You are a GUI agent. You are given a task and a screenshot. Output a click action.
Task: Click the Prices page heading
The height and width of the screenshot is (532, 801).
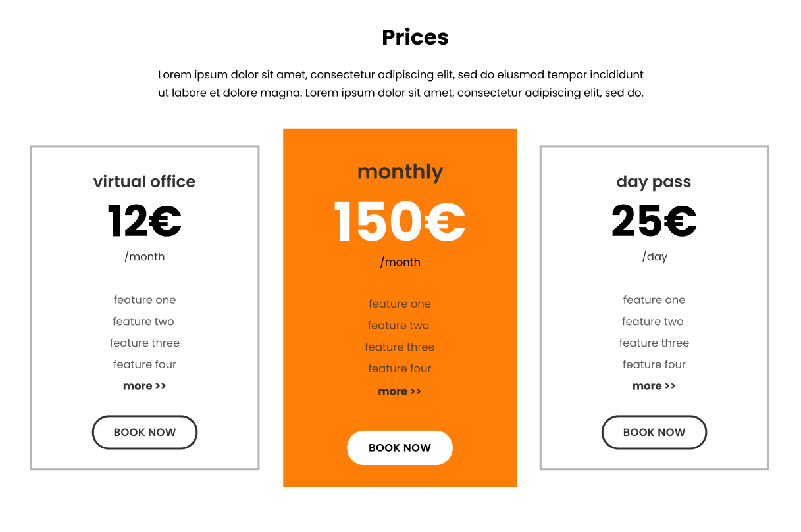415,37
